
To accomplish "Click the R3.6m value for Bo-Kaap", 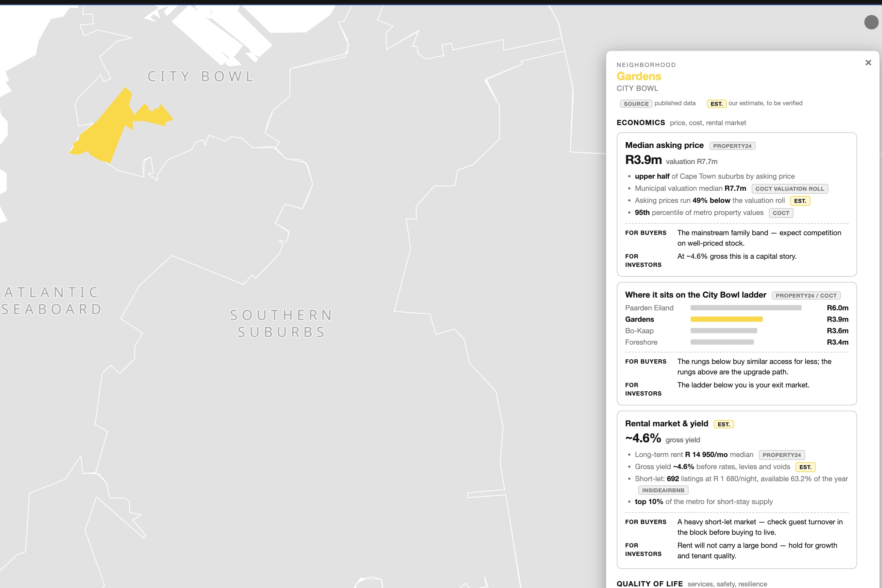I will point(837,331).
